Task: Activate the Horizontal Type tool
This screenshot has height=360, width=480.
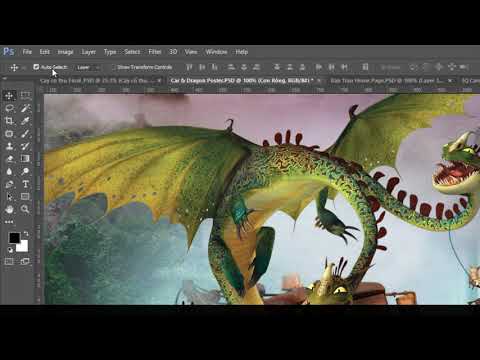Action: click(25, 184)
